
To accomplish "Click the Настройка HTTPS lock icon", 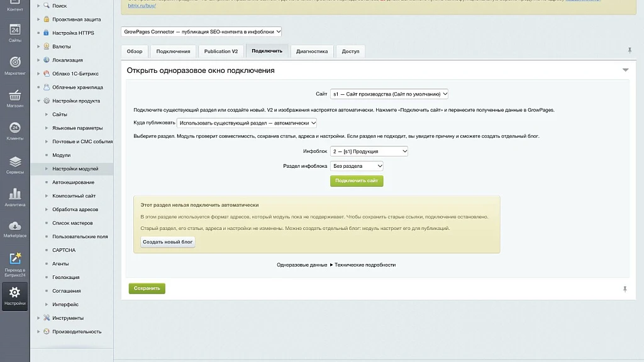I will [x=47, y=33].
